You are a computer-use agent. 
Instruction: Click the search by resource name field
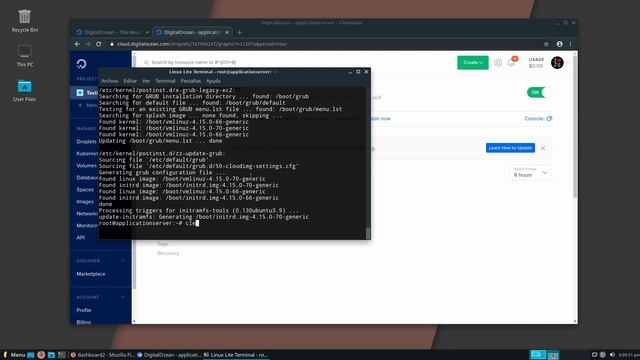pos(193,62)
